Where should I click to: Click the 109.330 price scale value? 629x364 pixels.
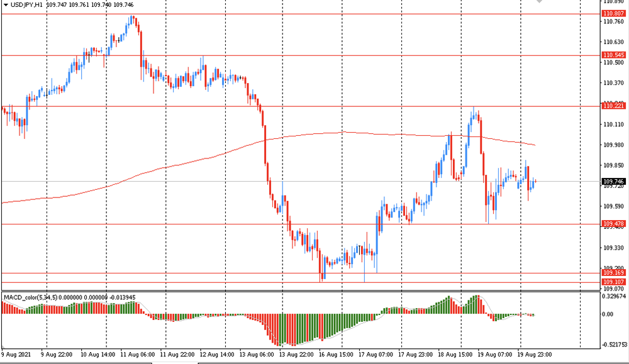pyautogui.click(x=614, y=248)
